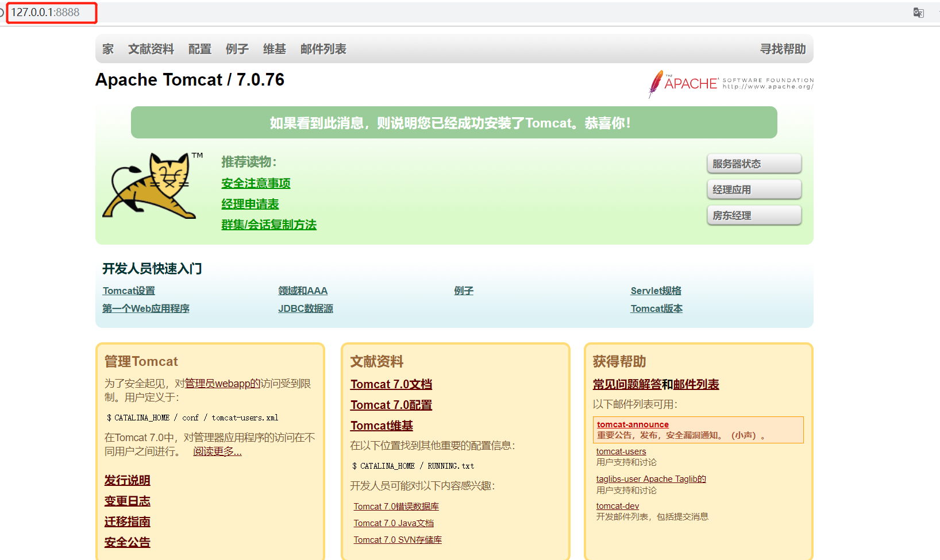Open the Tomcat 7.0配置 link
The width and height of the screenshot is (940, 560).
pyautogui.click(x=391, y=405)
